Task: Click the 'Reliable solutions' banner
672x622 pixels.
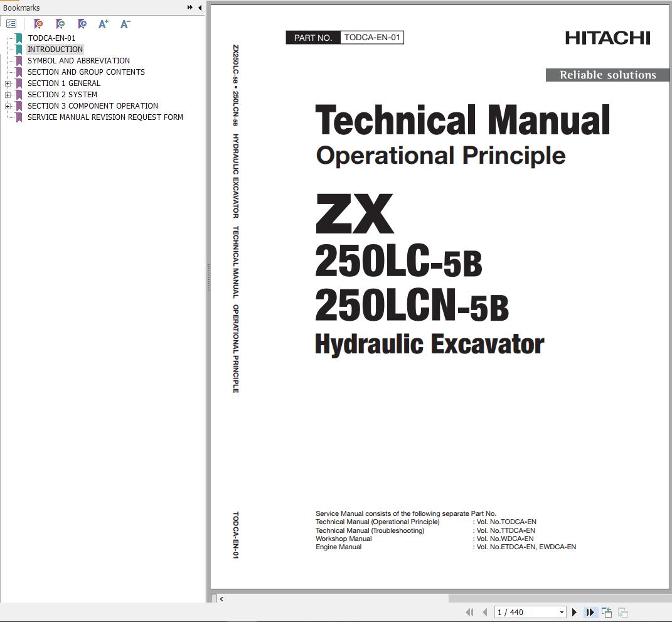Action: click(607, 75)
